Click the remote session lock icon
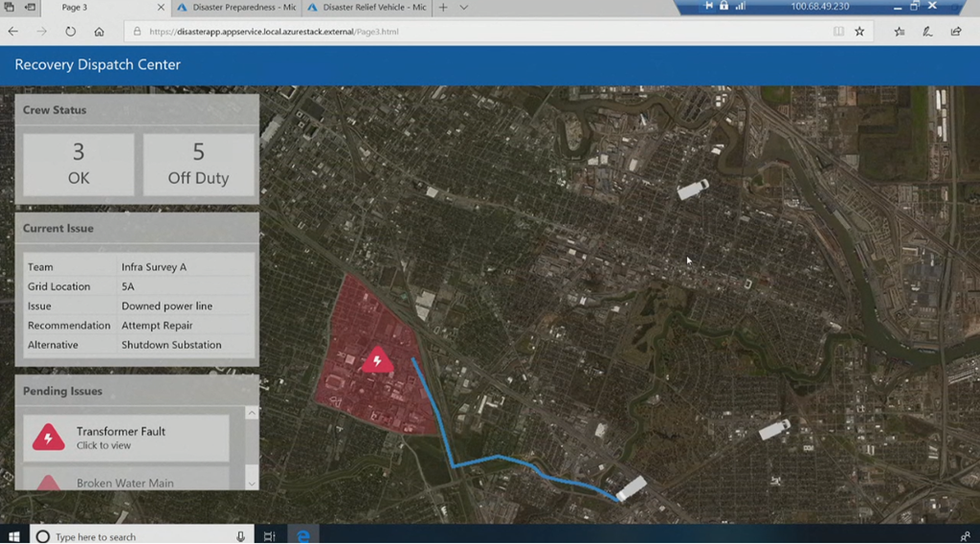The image size is (980, 544). point(724,7)
